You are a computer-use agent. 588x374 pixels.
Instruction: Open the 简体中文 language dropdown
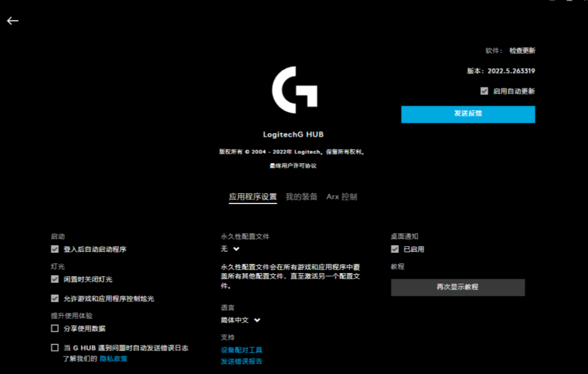coord(241,320)
